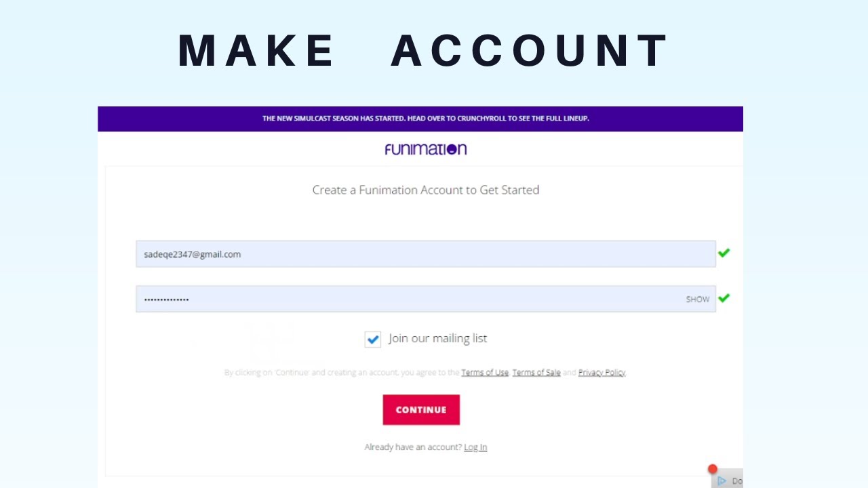
Task: Enable the mailing list subscription option
Action: 373,339
